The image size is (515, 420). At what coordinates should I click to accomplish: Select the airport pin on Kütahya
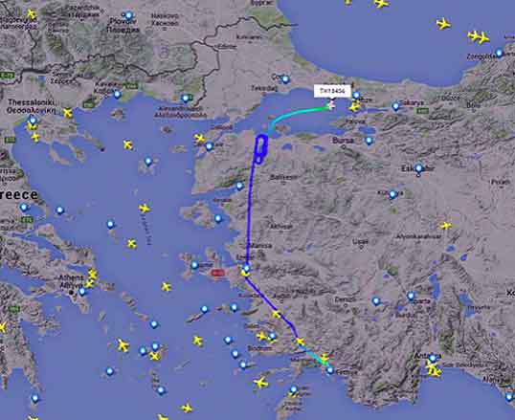tap(392, 194)
